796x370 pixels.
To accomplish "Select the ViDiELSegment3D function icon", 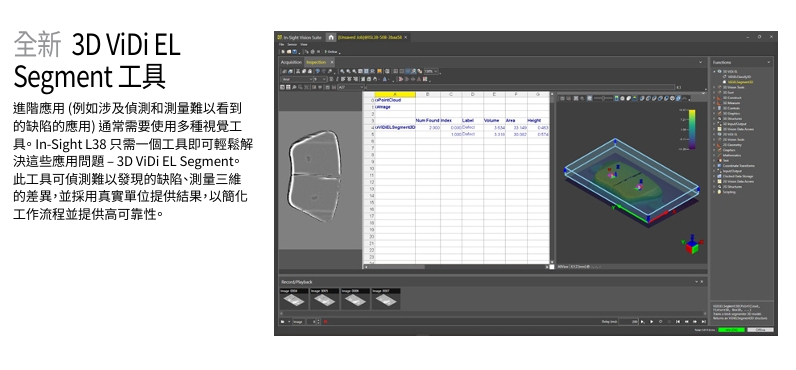I will click(x=725, y=82).
